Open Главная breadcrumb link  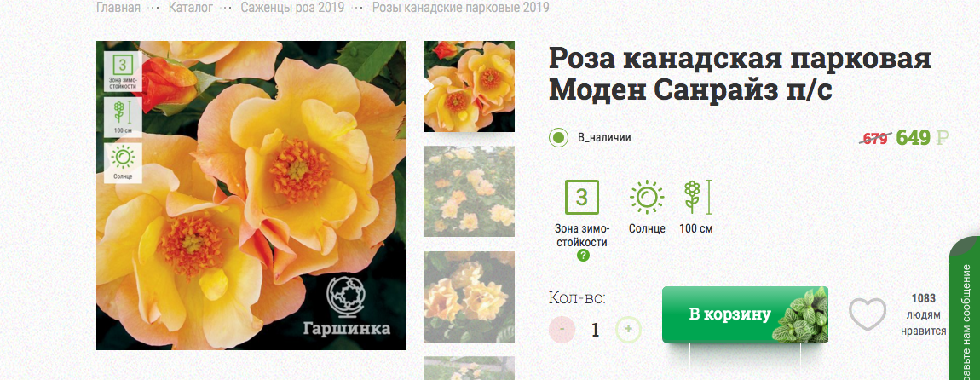click(x=118, y=8)
